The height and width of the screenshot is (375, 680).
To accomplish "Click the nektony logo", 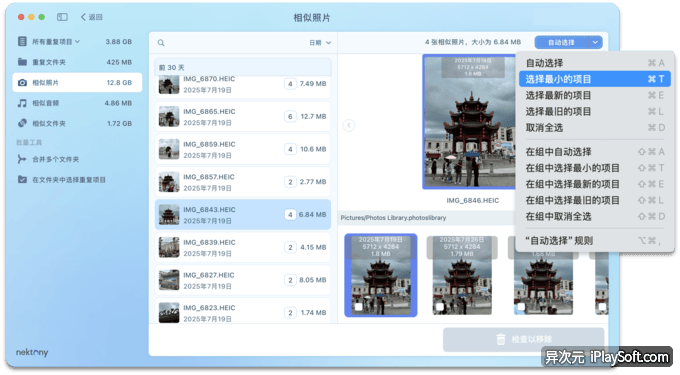I will pyautogui.click(x=32, y=352).
